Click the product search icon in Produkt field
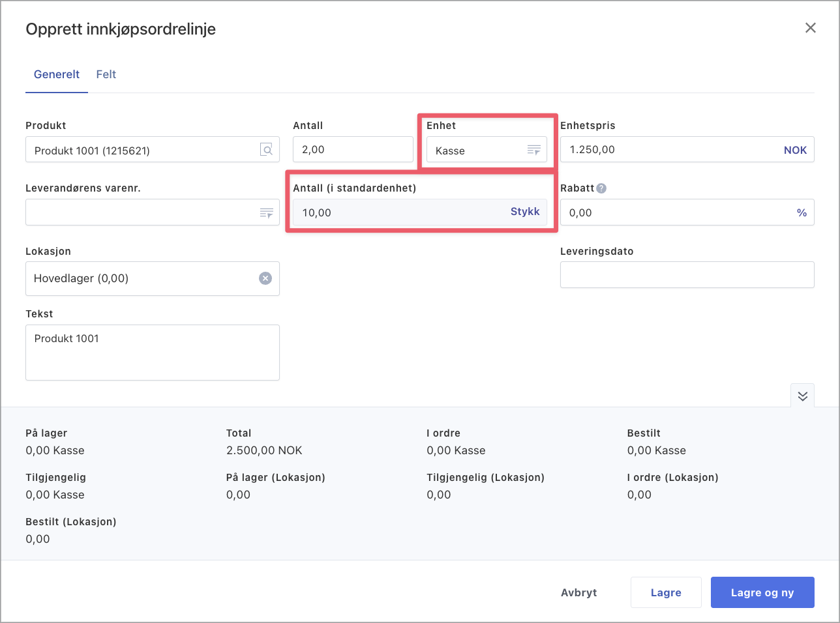Screen dimensions: 840x623 266,150
